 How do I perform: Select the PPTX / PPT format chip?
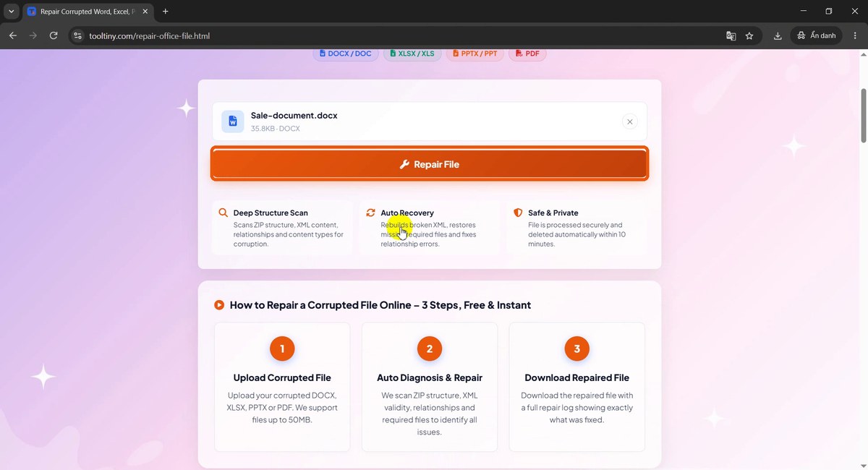point(475,54)
